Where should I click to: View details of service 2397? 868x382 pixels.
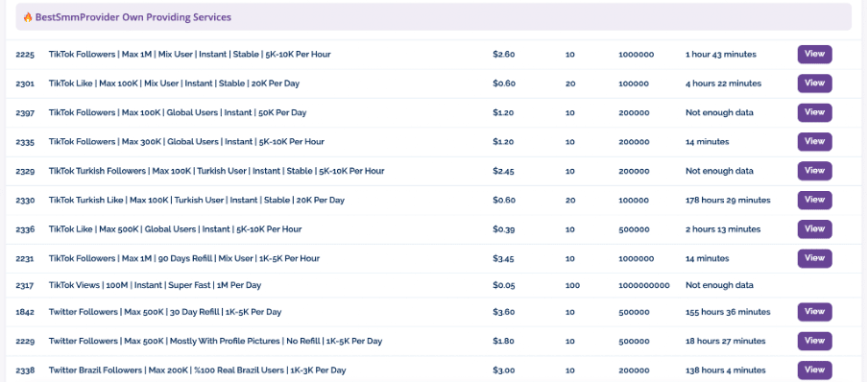pyautogui.click(x=814, y=112)
